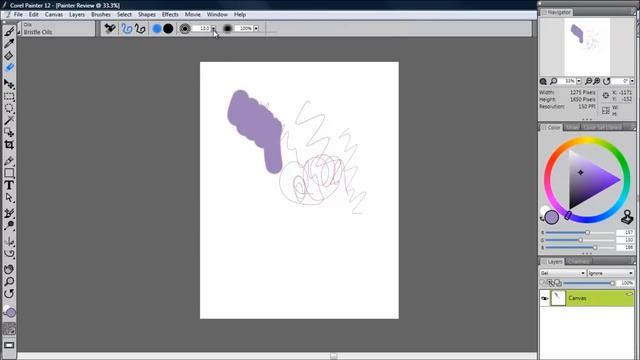Select the spiral composition tool
640x360 pixels.
click(x=9, y=253)
